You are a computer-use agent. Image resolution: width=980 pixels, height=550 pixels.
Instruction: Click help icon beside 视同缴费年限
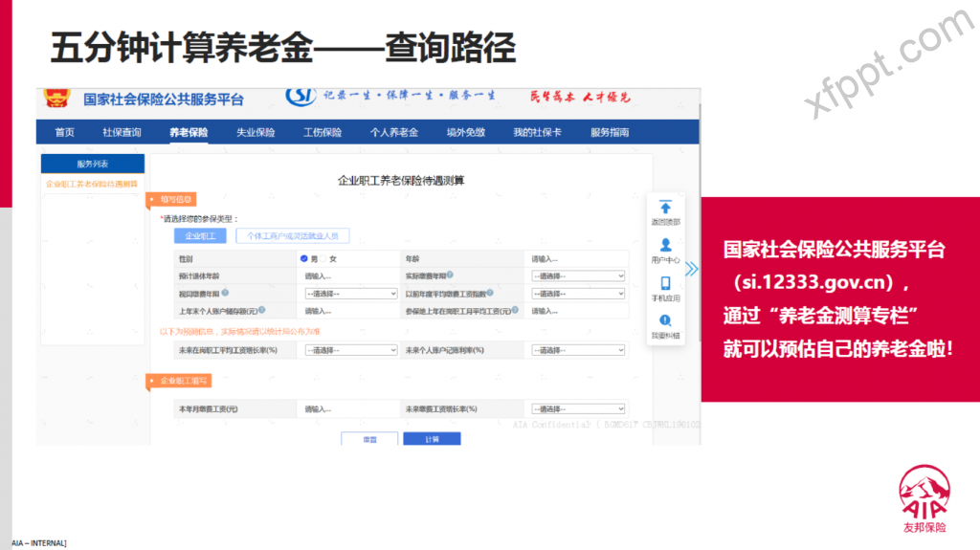click(x=225, y=293)
